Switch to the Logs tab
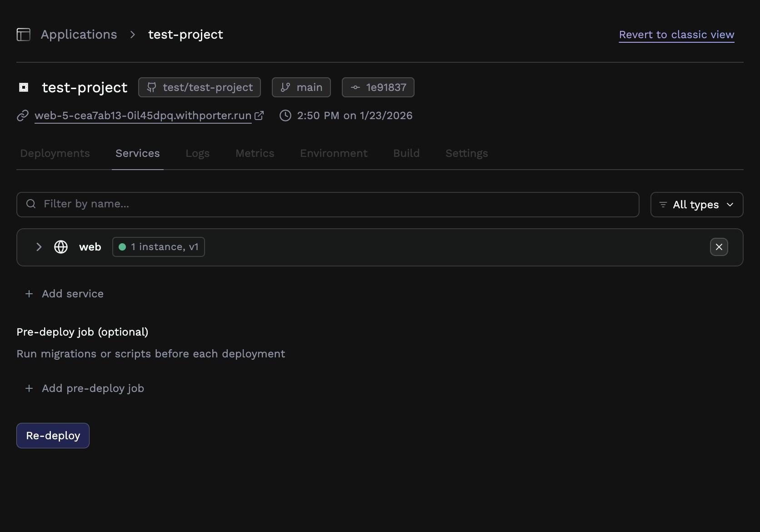 (x=197, y=153)
